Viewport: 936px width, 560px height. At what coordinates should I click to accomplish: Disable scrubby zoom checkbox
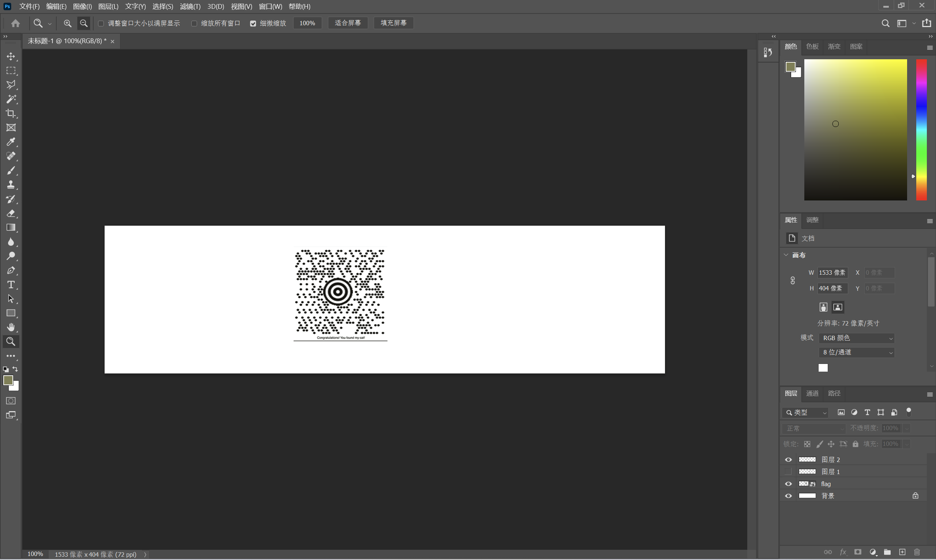(253, 23)
